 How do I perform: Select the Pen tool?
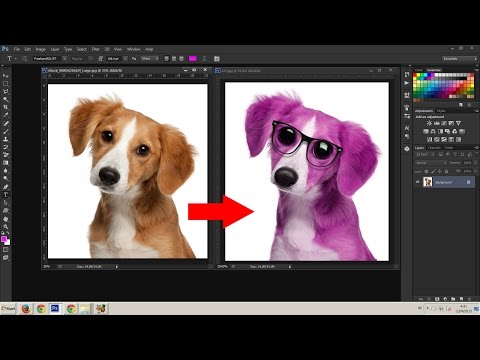click(x=6, y=187)
